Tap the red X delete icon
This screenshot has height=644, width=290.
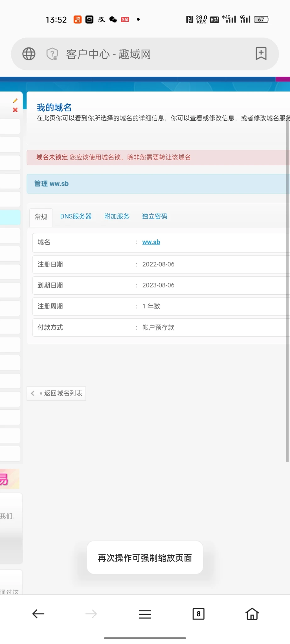click(x=15, y=110)
